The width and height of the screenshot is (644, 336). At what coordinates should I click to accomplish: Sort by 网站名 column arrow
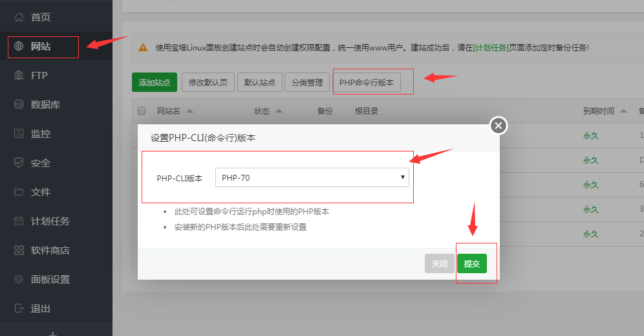click(x=189, y=111)
